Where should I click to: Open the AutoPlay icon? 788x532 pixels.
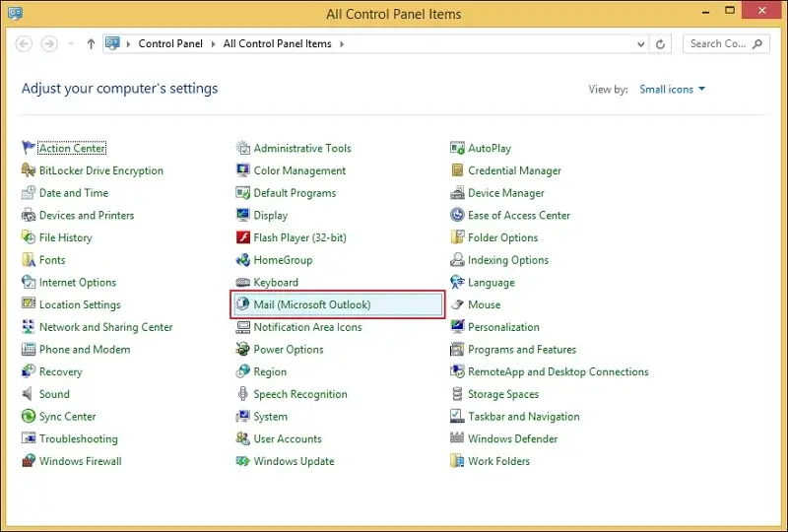pos(457,148)
